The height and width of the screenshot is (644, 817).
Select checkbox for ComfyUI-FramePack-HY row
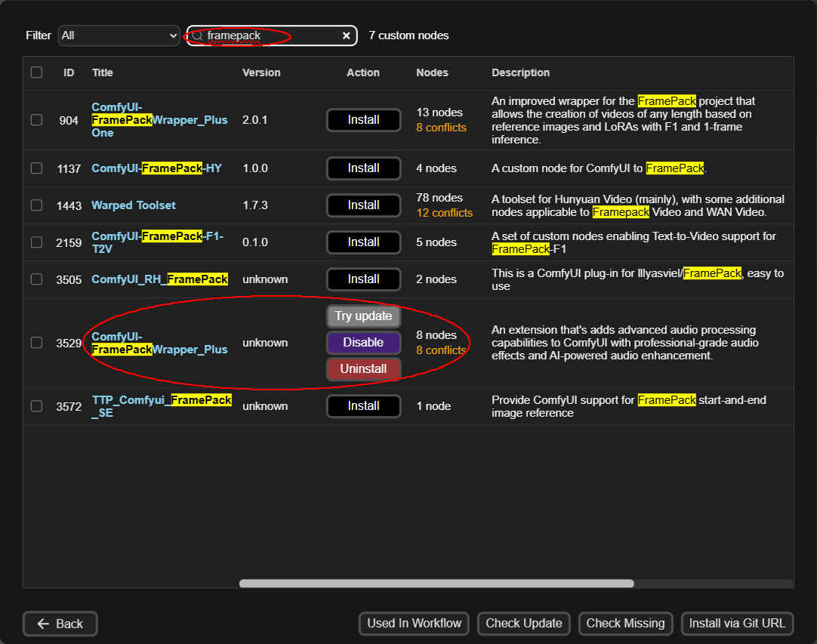point(36,168)
